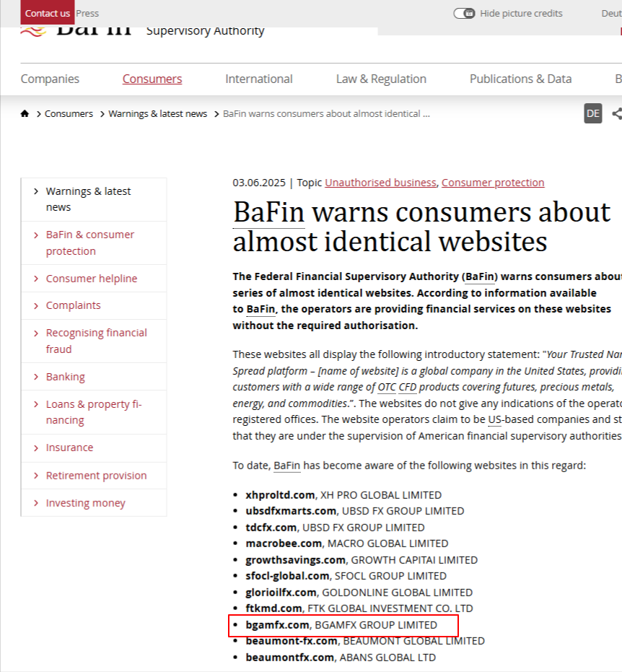Click chevron beside Loans & property financing
This screenshot has height=672, width=622.
pos(36,404)
